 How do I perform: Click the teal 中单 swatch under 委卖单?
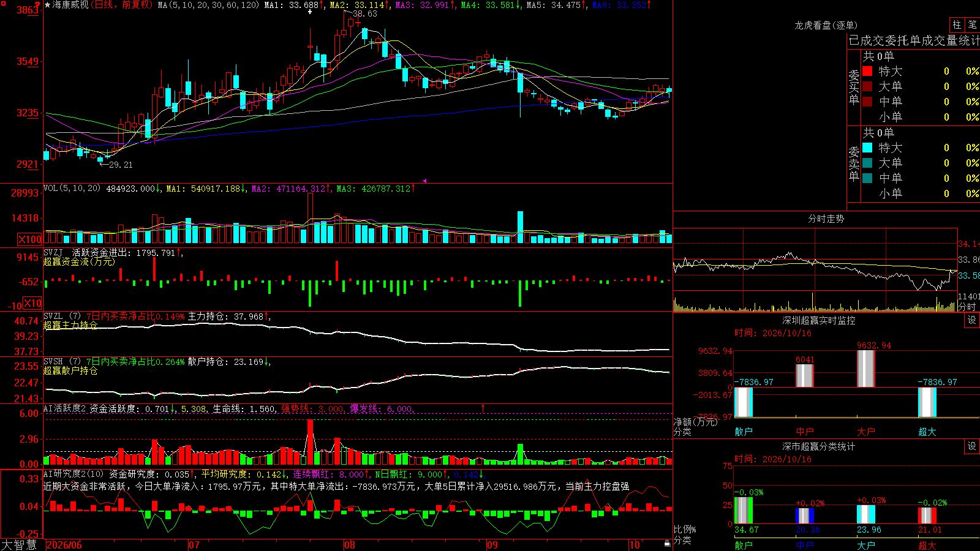pos(867,178)
